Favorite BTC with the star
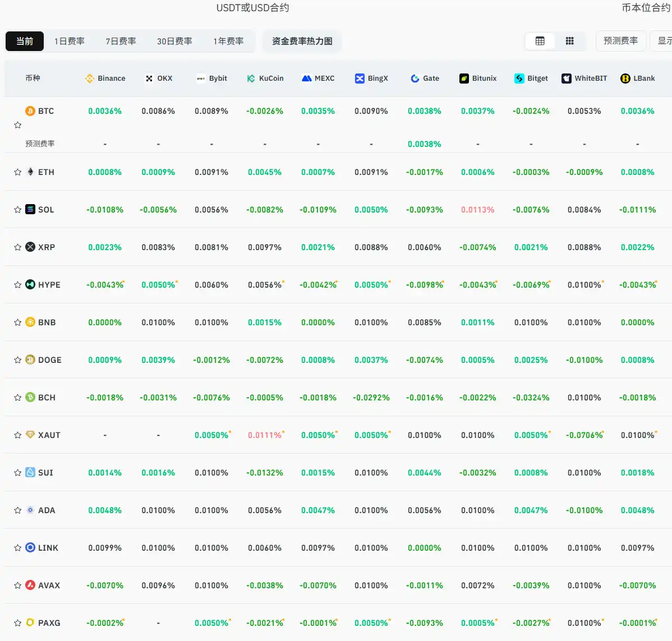This screenshot has width=672, height=641. 17,125
